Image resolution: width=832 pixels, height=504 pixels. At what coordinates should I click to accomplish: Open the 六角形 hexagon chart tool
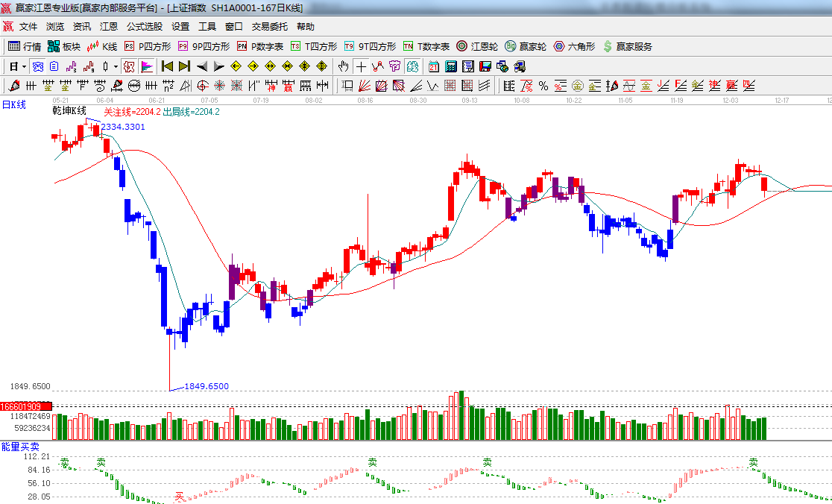tap(574, 46)
